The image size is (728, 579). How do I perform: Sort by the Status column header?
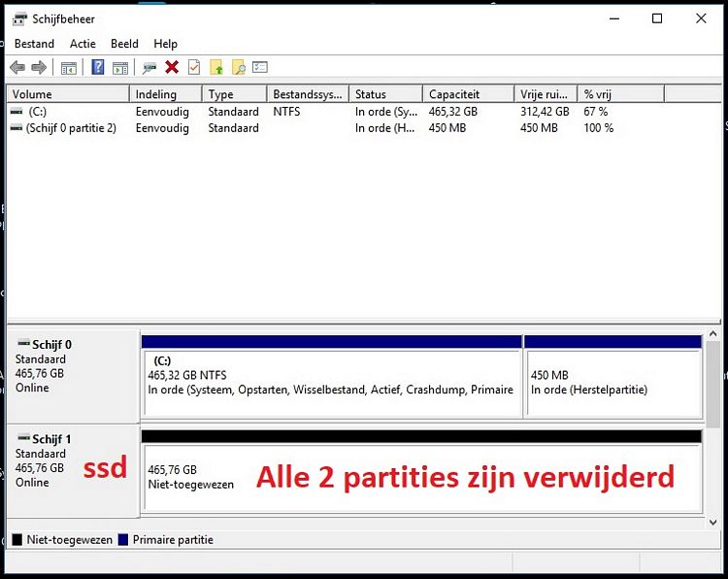[x=385, y=94]
